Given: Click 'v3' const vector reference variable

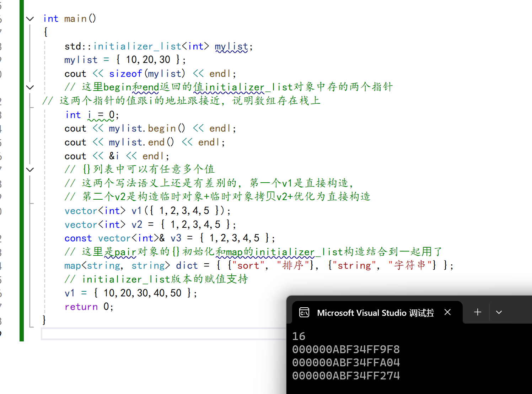Looking at the screenshot, I should [x=176, y=238].
